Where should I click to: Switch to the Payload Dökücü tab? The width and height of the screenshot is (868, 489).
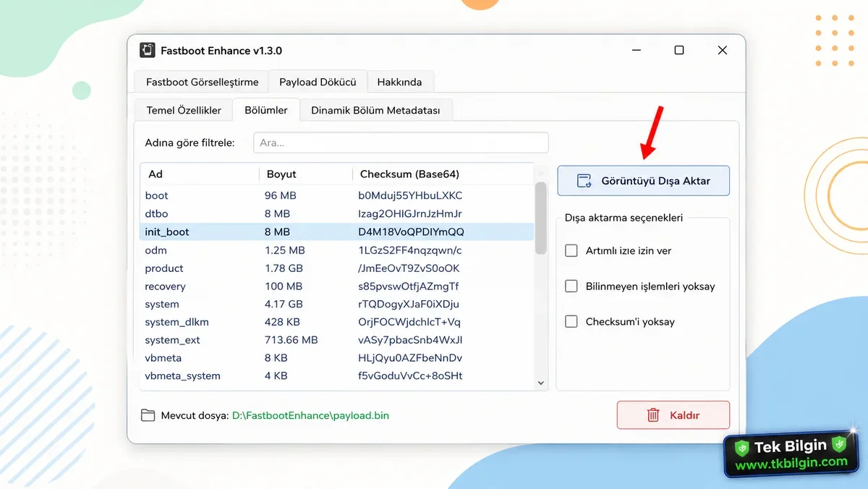pyautogui.click(x=318, y=82)
